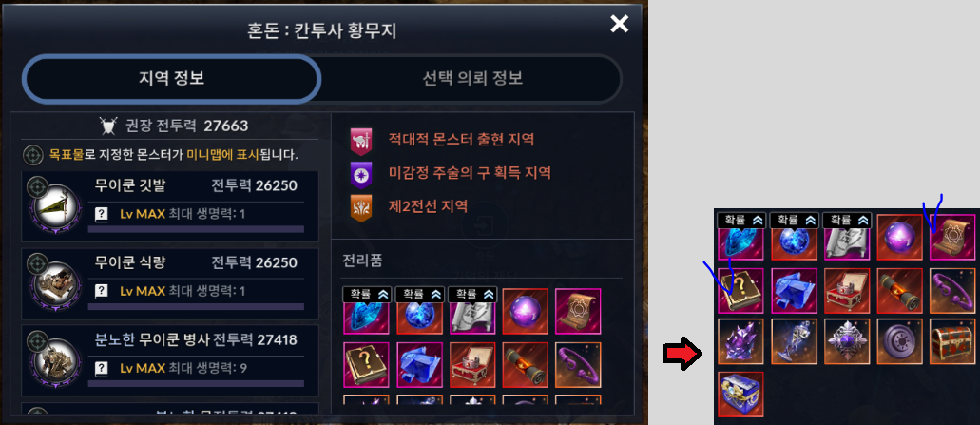The height and width of the screenshot is (425, 980).
Task: Click the 적대적 몬스터 출현 지역 label
Action: tap(461, 139)
